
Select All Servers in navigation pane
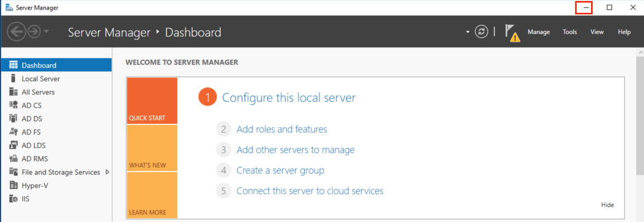point(57,92)
